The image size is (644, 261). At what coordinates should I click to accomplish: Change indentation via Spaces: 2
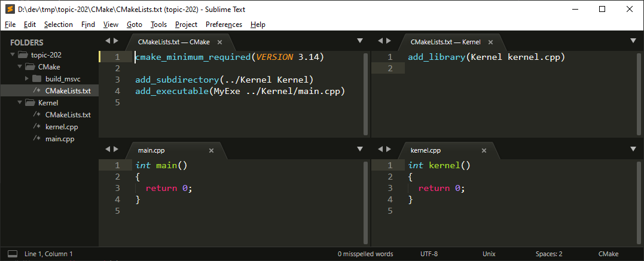(x=548, y=254)
